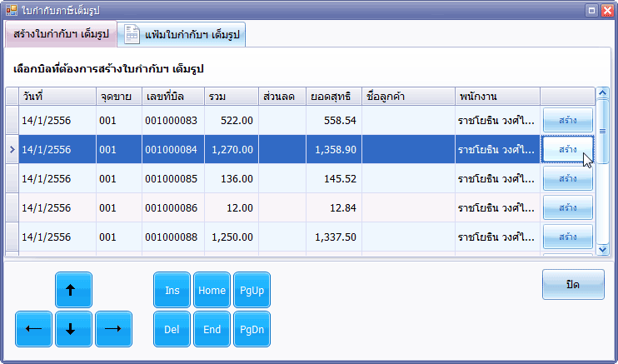The height and width of the screenshot is (364, 618).
Task: Click สร้าง button for bill 001000088
Action: click(x=567, y=237)
